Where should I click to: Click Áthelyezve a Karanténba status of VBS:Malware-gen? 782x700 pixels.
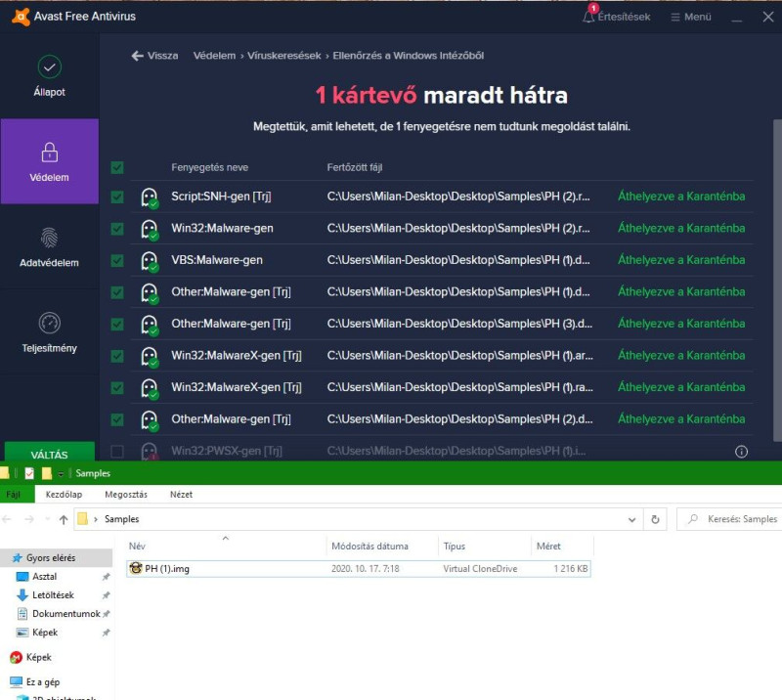[x=681, y=260]
